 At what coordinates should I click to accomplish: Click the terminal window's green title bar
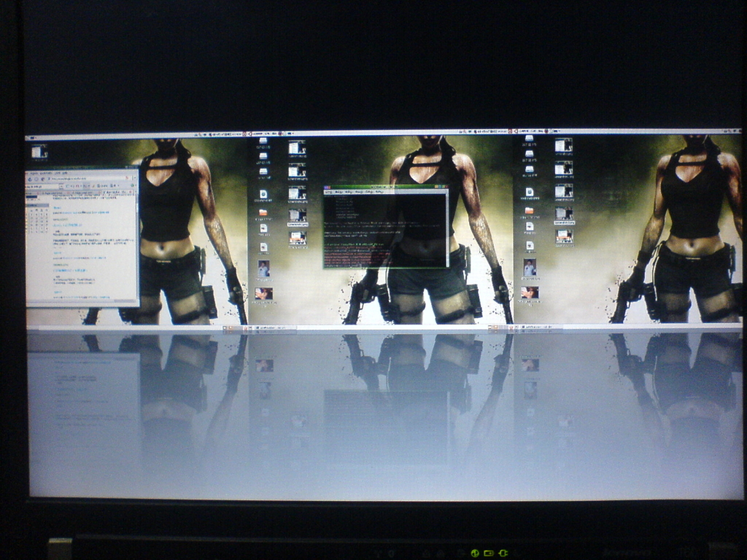point(385,187)
